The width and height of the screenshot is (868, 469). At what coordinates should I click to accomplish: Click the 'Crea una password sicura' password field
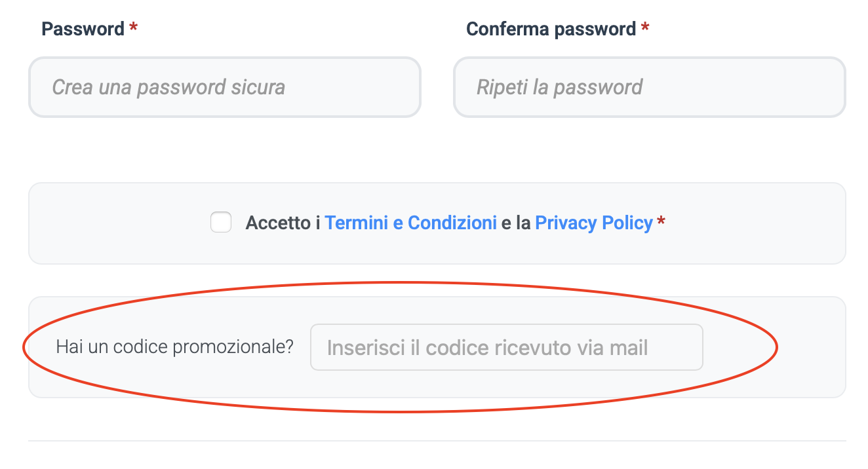(x=225, y=87)
